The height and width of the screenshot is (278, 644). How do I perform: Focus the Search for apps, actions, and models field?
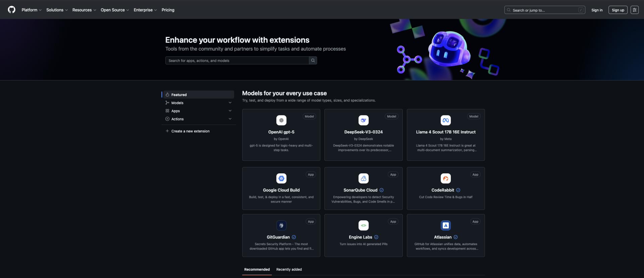coord(237,60)
